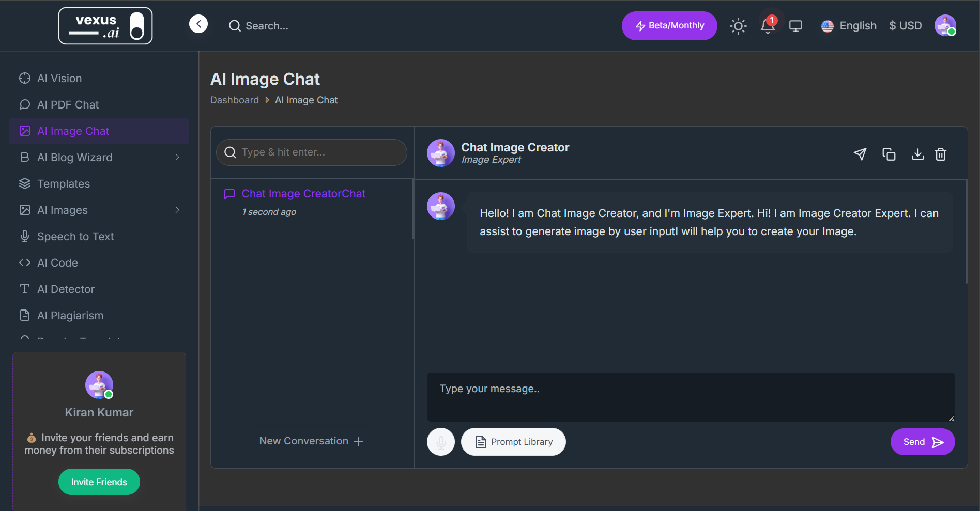The width and height of the screenshot is (980, 511).
Task: Click AI PDF Chat bubble icon
Action: tap(25, 104)
